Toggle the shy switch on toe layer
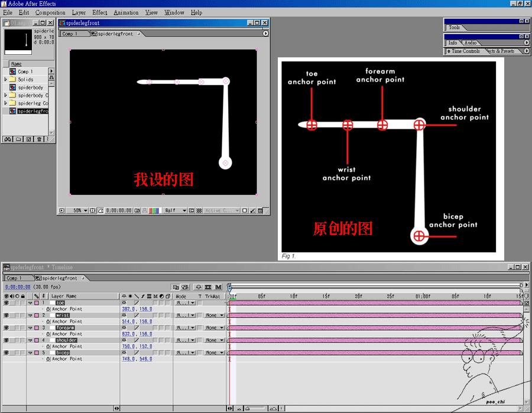The image size is (532, 413). coord(124,303)
